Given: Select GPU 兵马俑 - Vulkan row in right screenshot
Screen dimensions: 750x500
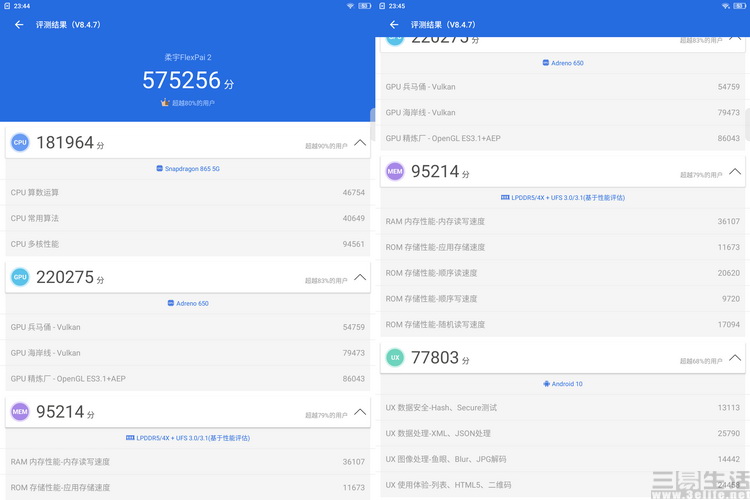Looking at the screenshot, I should pos(562,87).
